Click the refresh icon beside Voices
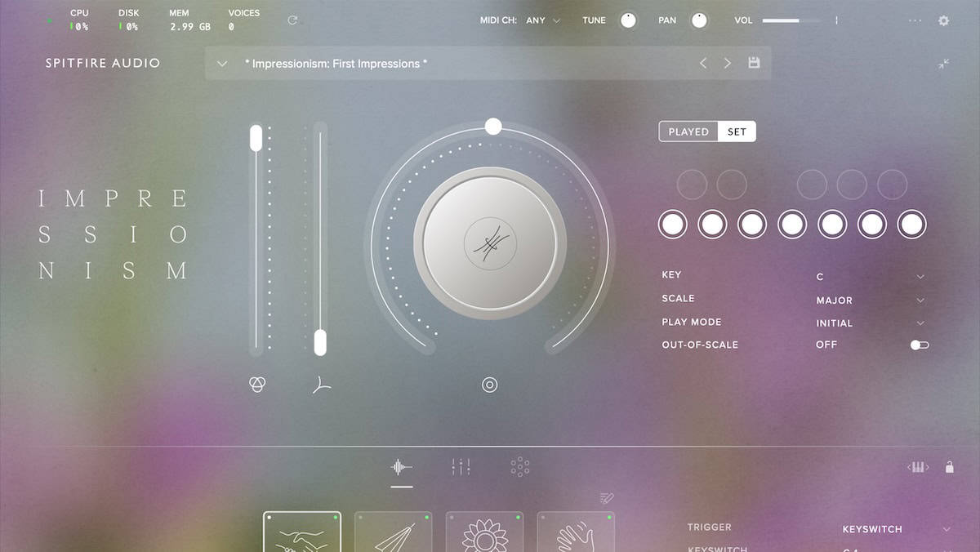The height and width of the screenshot is (552, 980). pyautogui.click(x=292, y=20)
